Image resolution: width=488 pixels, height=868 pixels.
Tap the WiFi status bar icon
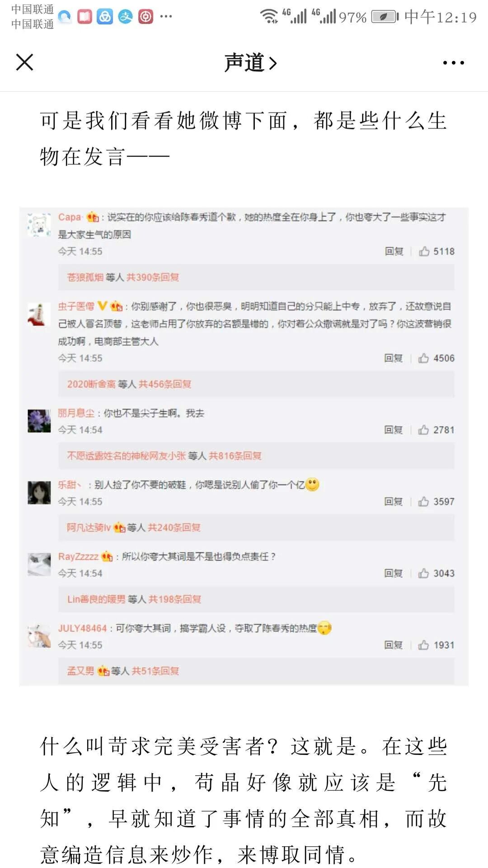pos(269,16)
